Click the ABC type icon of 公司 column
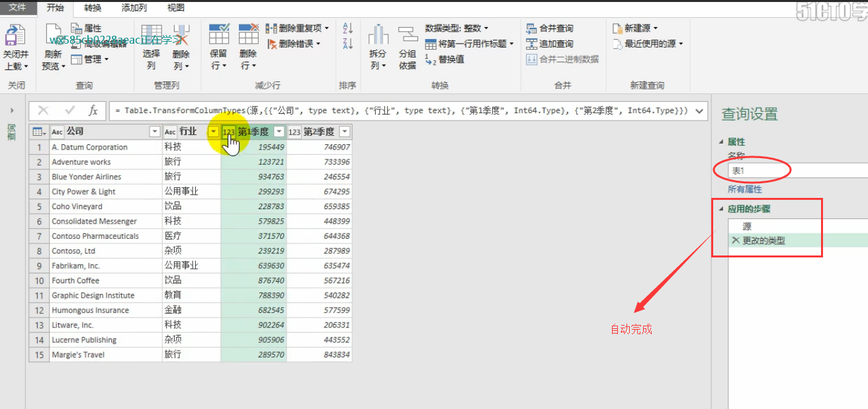 (x=58, y=132)
